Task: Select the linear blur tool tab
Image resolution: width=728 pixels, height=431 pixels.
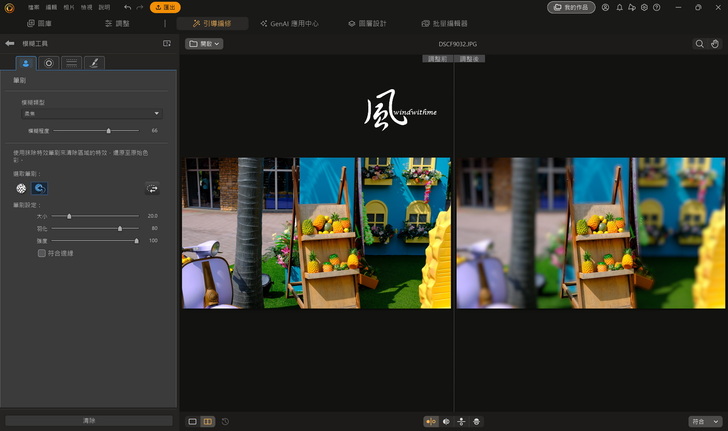Action: coord(72,62)
